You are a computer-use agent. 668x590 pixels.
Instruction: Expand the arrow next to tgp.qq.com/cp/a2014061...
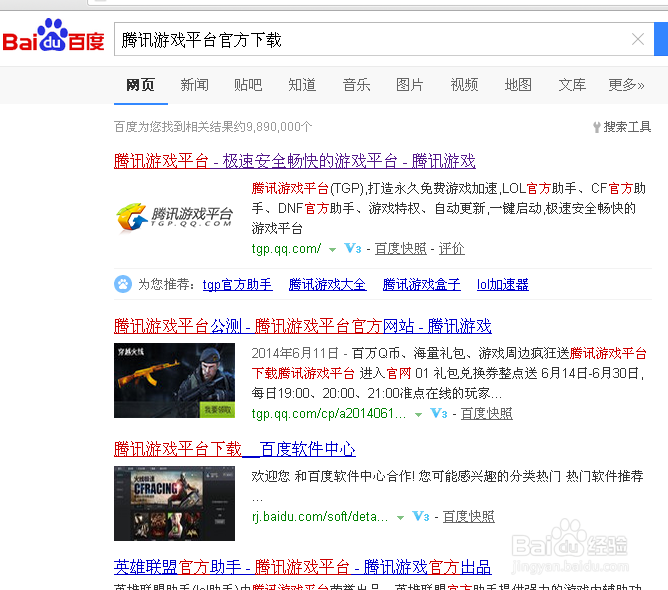click(418, 414)
